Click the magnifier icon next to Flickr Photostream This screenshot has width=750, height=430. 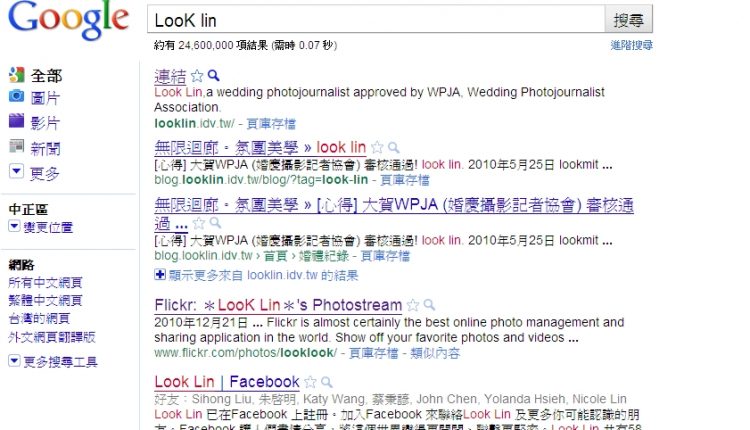point(429,305)
